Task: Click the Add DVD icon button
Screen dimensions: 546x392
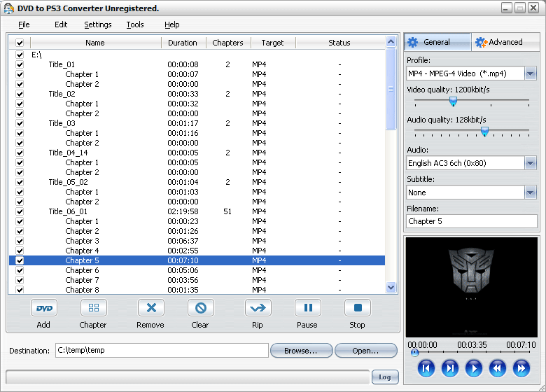Action: pos(43,308)
